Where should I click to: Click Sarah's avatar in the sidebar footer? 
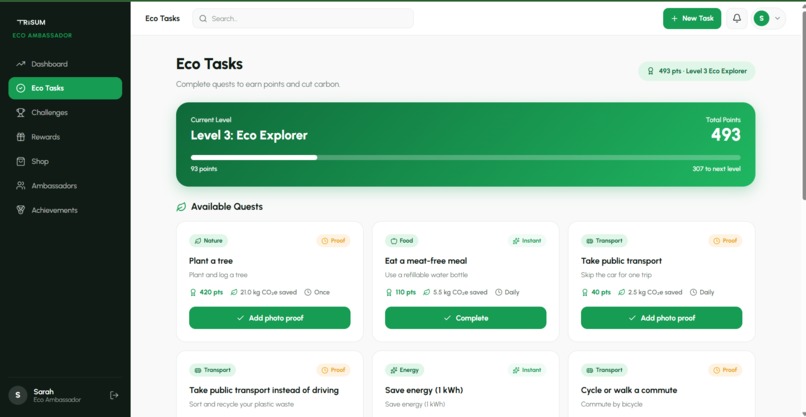pyautogui.click(x=18, y=395)
